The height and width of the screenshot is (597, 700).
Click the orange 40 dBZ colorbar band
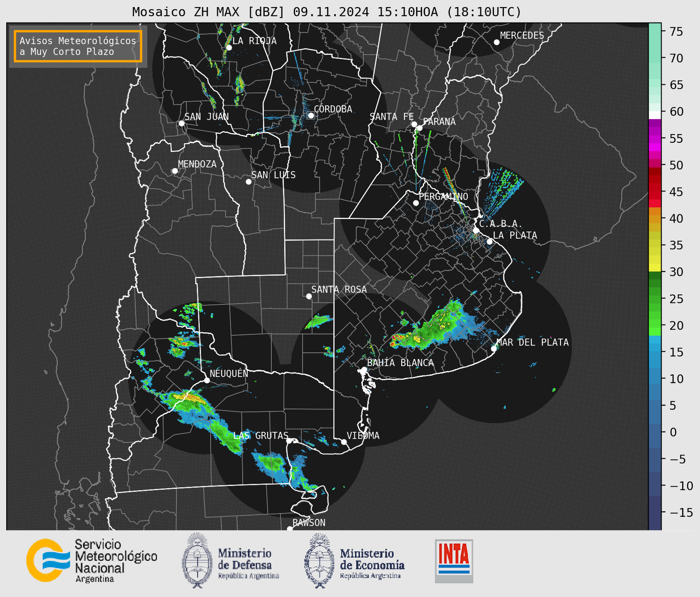click(654, 219)
